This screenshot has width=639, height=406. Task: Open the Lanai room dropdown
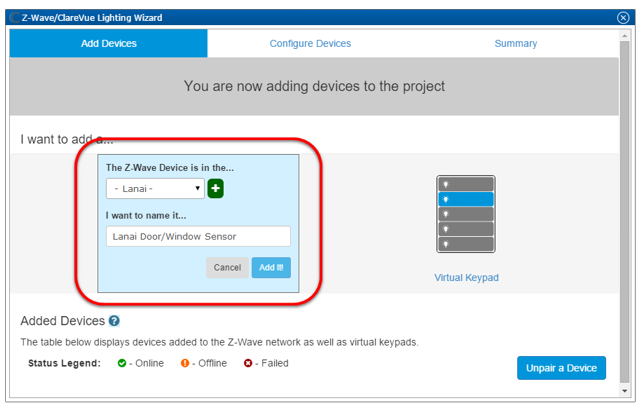coord(155,189)
